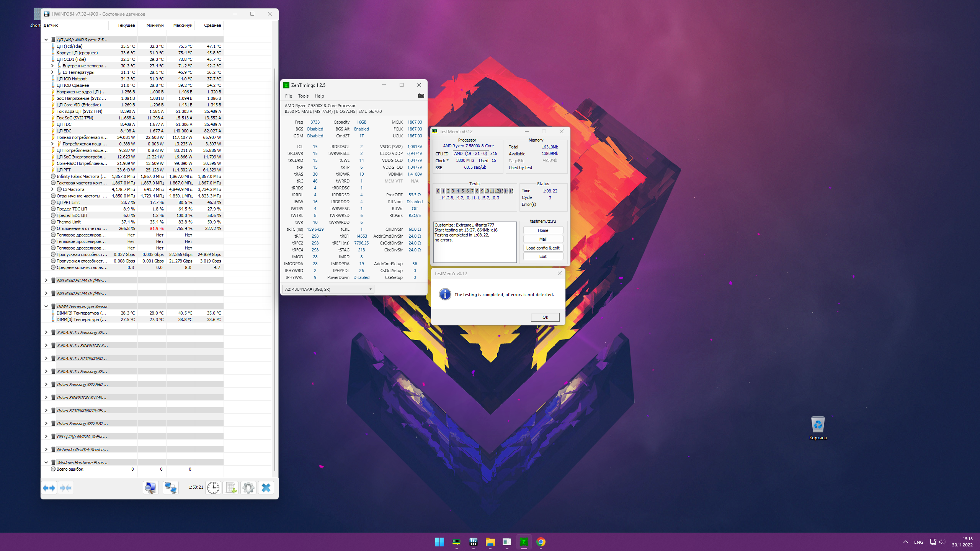Open the ZenTimings app in the taskbar
The height and width of the screenshot is (551, 980).
[x=524, y=542]
